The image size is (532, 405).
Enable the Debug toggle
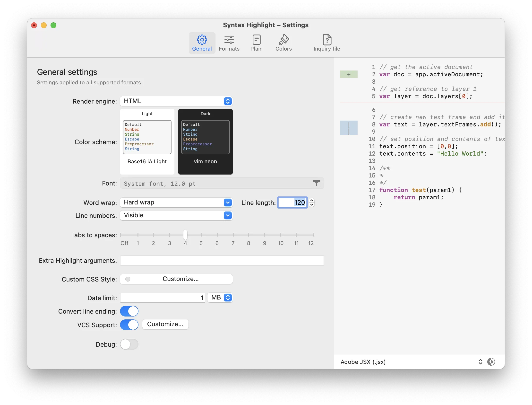[x=129, y=344]
